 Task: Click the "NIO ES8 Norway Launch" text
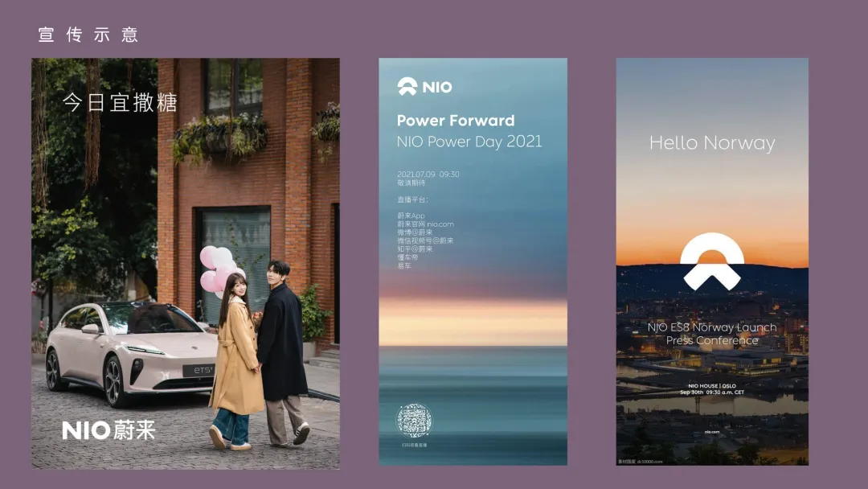click(x=712, y=327)
